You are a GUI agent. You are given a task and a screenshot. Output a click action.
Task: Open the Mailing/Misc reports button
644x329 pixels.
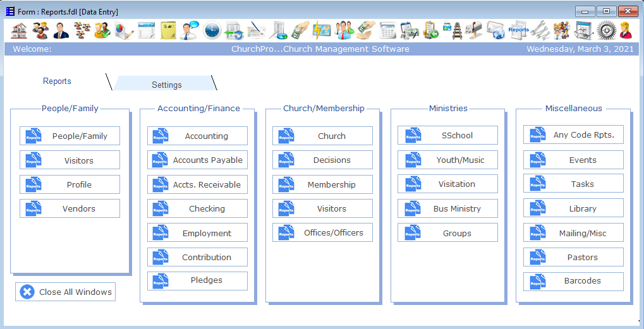(x=573, y=232)
